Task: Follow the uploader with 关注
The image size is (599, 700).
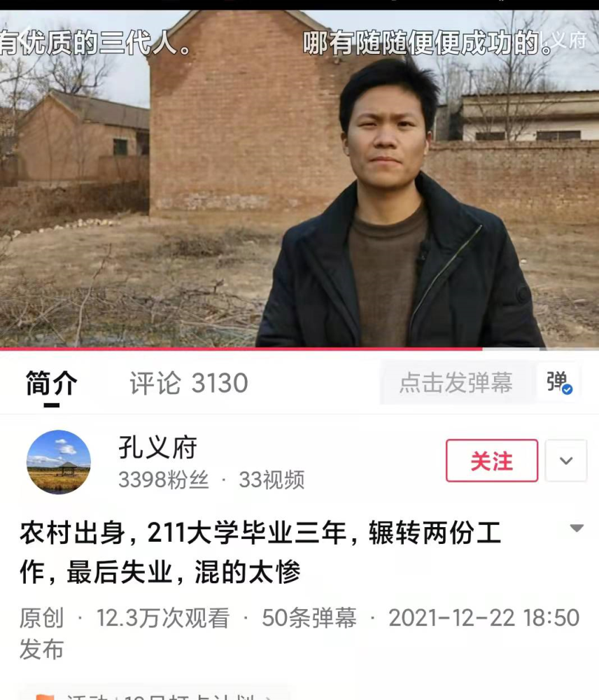Action: point(492,461)
